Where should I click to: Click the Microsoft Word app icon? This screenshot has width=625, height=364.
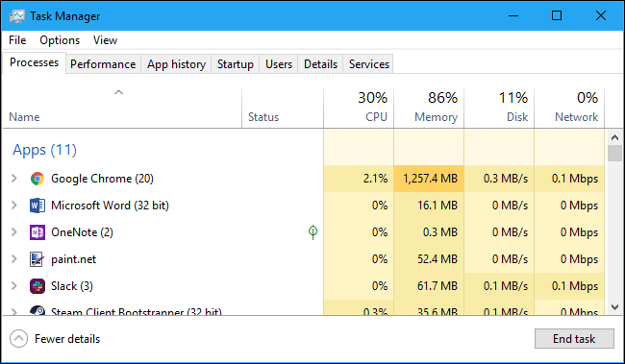(x=37, y=206)
